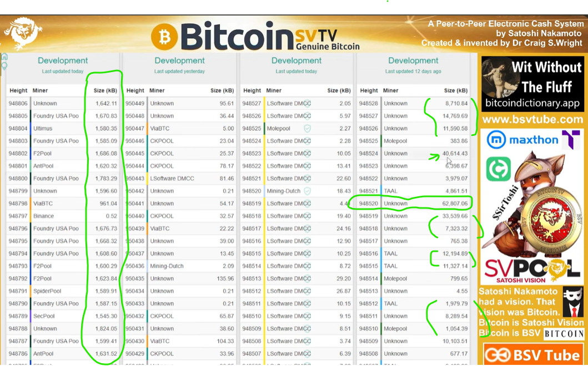Click the Size (kB) header above 8,710.84
Image resolution: width=588 pixels, height=366 pixels.
tap(456, 90)
